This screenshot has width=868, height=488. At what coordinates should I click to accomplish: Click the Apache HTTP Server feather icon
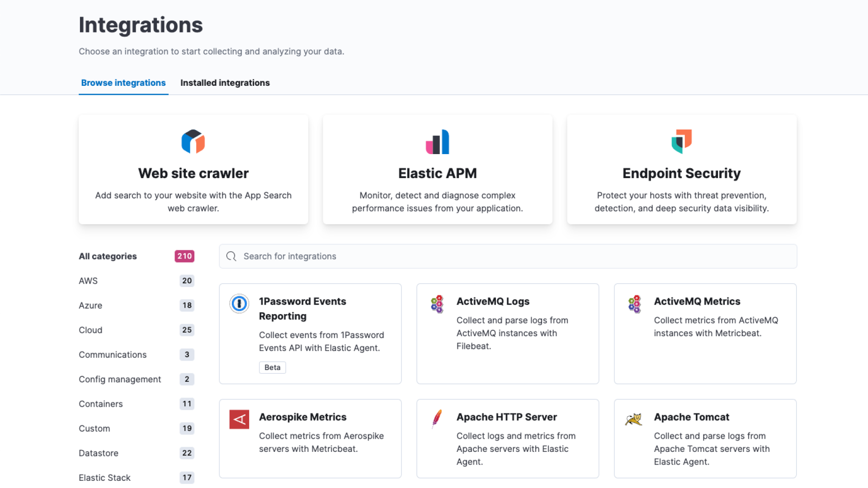pos(437,419)
